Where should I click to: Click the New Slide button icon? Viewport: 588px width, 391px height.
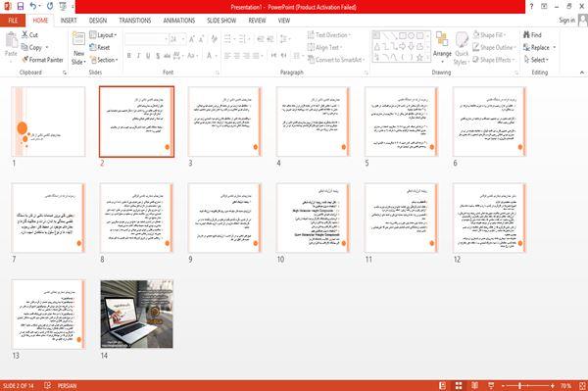[78, 39]
